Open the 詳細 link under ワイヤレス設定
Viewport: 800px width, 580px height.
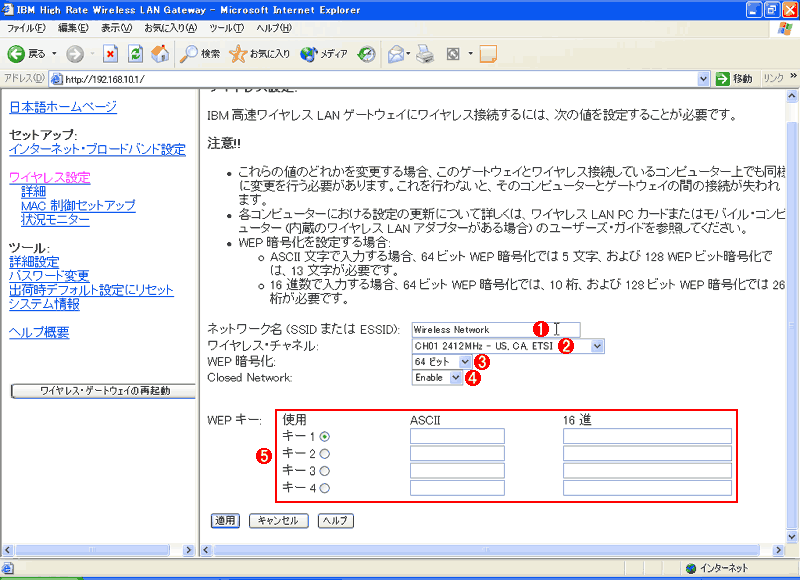(34, 192)
